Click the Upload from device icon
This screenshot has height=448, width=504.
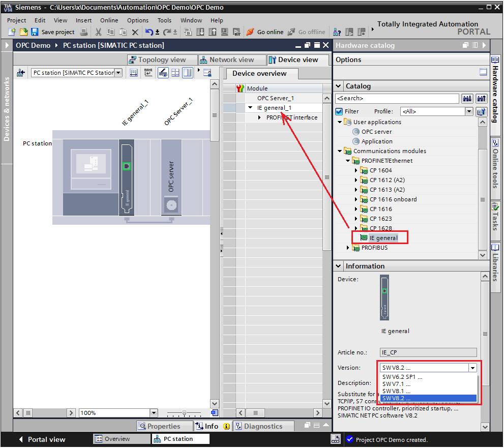tap(213, 32)
